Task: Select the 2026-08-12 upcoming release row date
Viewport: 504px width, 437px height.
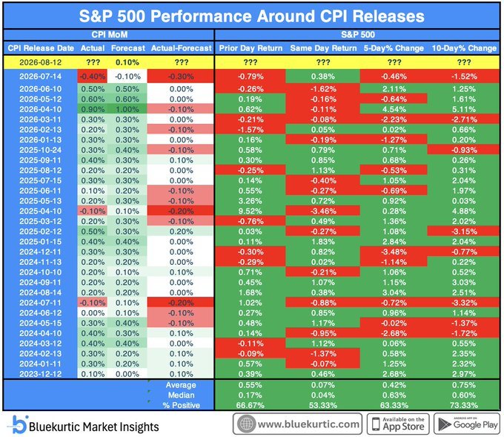Action: point(41,62)
